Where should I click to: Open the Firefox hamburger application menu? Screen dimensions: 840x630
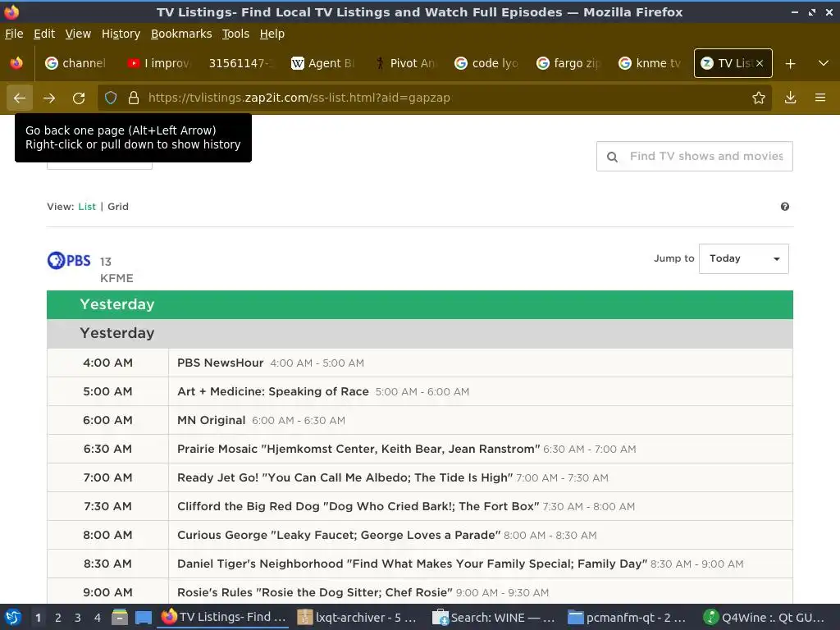pos(820,98)
